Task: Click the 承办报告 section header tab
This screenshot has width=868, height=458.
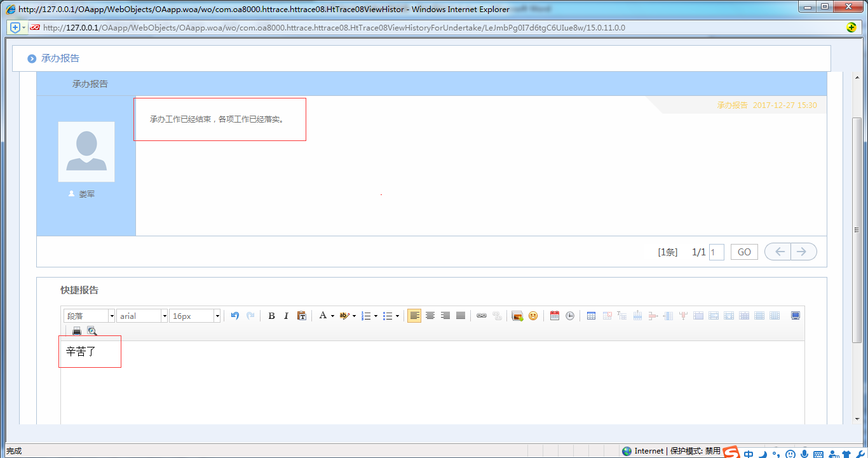Action: point(90,84)
